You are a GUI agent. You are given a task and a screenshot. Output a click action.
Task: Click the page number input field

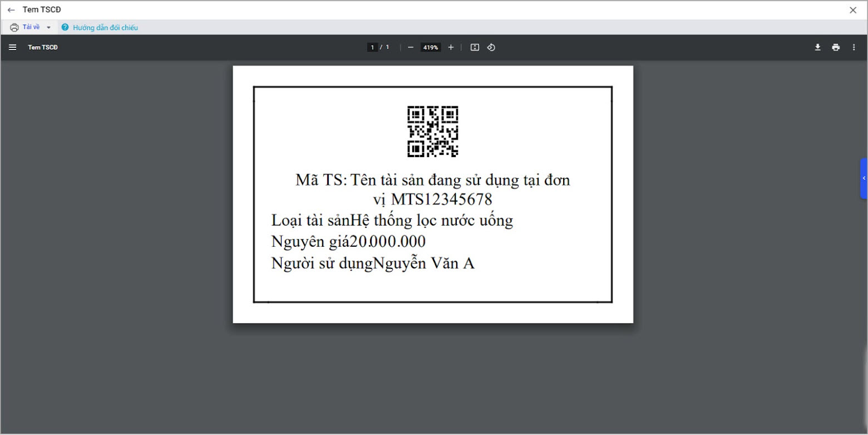point(373,47)
